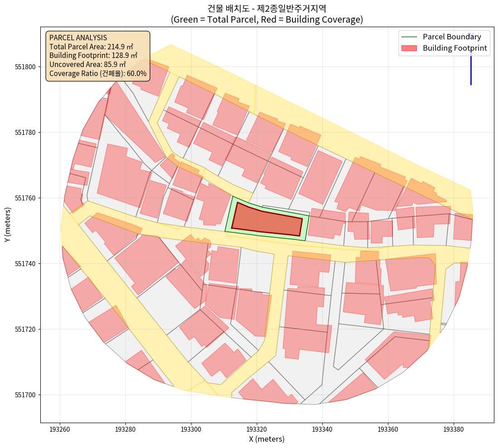Click the Parcel Boundary legend text

coord(452,37)
